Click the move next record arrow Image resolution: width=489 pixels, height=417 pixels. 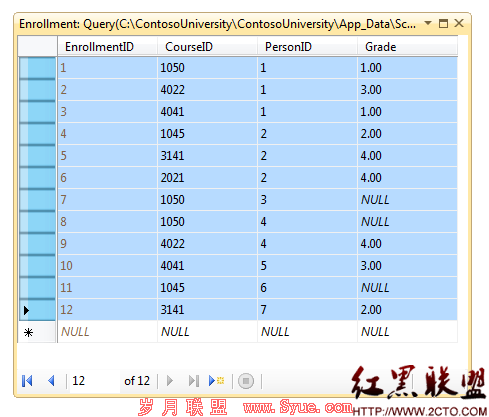170,381
